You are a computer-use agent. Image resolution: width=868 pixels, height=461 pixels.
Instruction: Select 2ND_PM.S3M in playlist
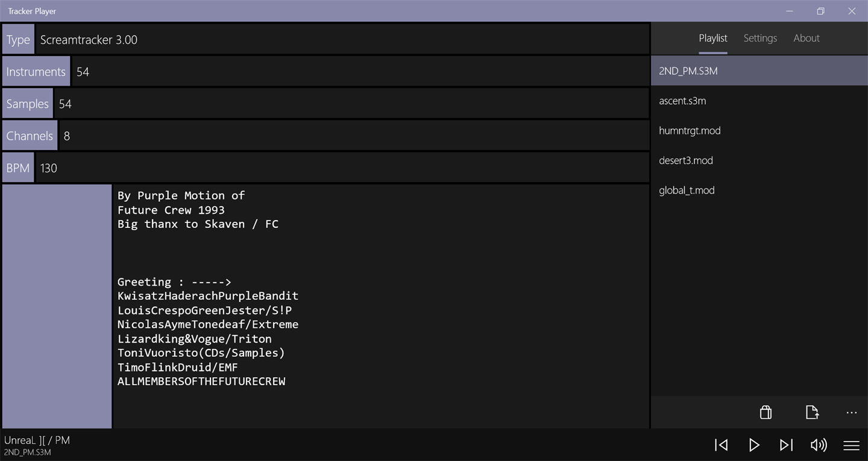(x=688, y=71)
